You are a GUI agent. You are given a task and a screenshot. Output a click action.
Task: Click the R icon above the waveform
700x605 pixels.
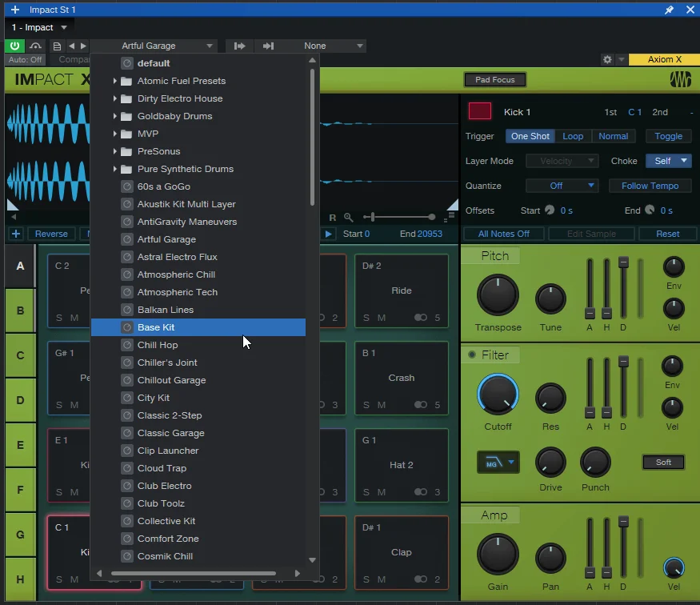pos(333,218)
